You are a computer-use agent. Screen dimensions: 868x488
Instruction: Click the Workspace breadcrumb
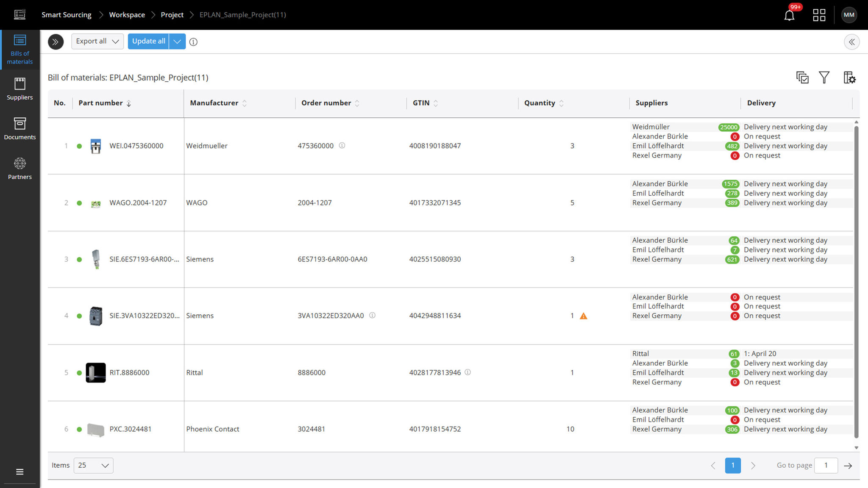127,15
